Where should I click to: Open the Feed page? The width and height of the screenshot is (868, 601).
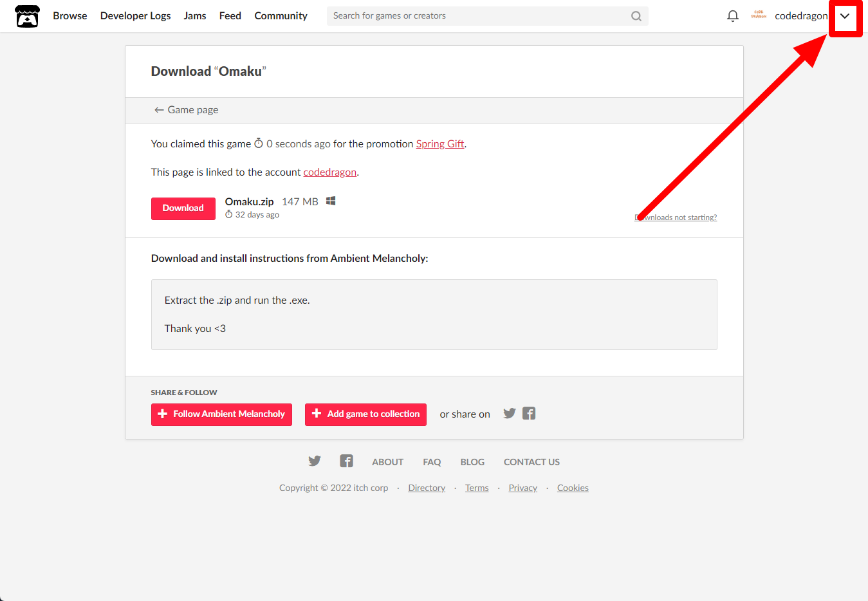(230, 16)
